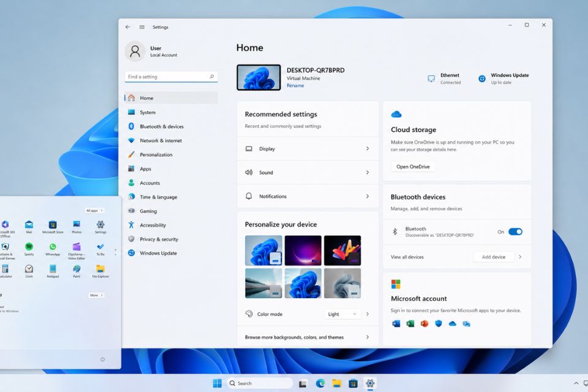The width and height of the screenshot is (588, 392).
Task: Open the Windows Update status icon
Action: pyautogui.click(x=482, y=78)
